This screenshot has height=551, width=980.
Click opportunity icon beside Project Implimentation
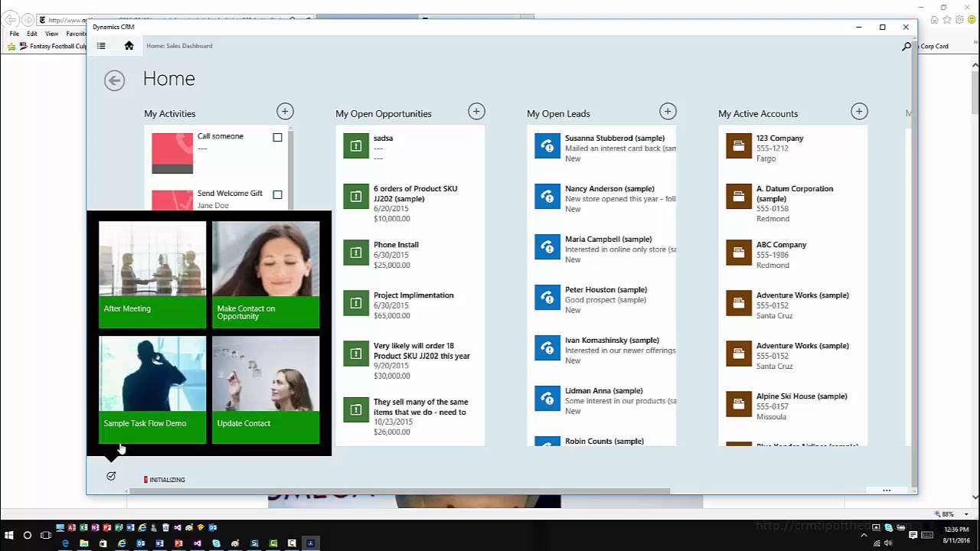tap(356, 302)
